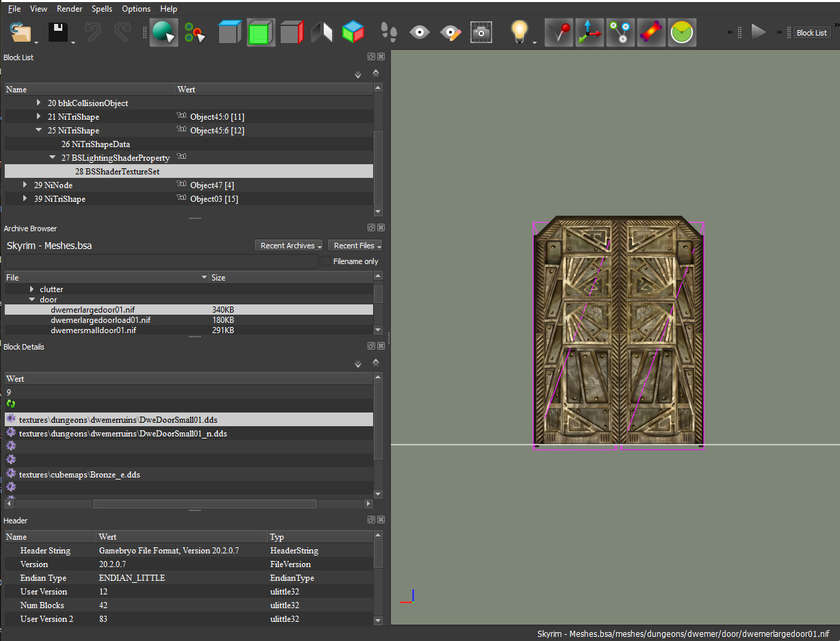Click the screenshot camera icon
This screenshot has width=840, height=641.
(481, 32)
